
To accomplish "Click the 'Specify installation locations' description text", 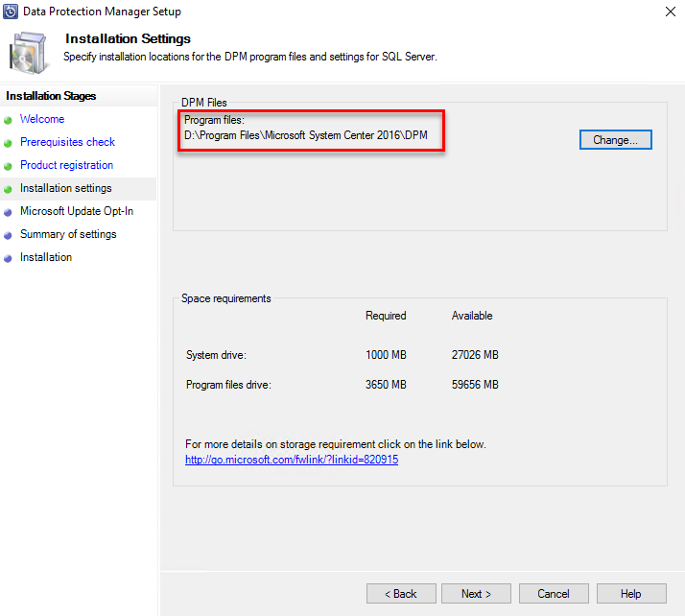I will (x=249, y=57).
